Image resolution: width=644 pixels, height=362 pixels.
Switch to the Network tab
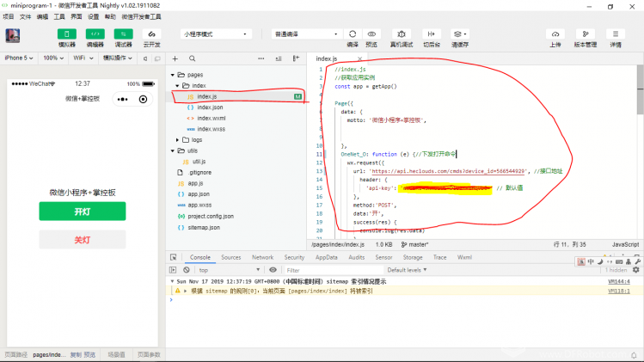click(x=262, y=258)
